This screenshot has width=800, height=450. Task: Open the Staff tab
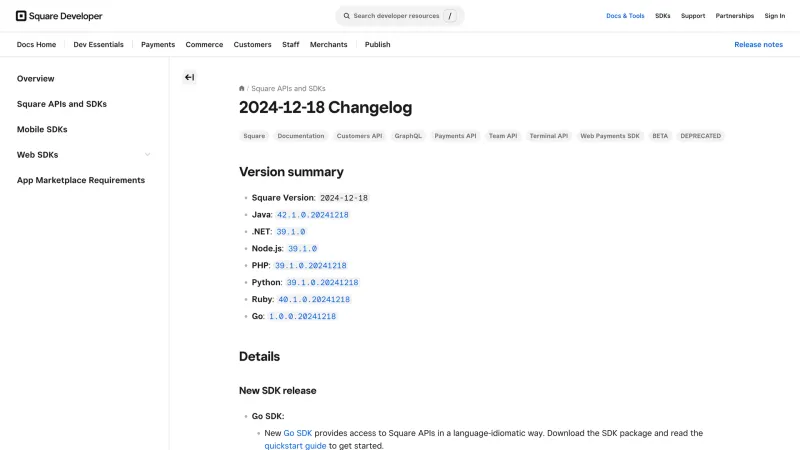click(291, 44)
